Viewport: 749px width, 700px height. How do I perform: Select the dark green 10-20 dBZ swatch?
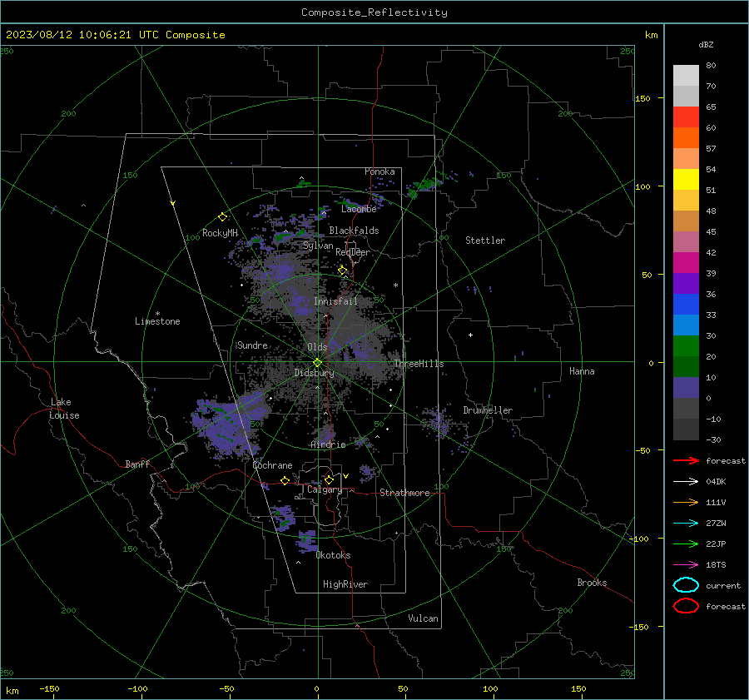(x=686, y=366)
